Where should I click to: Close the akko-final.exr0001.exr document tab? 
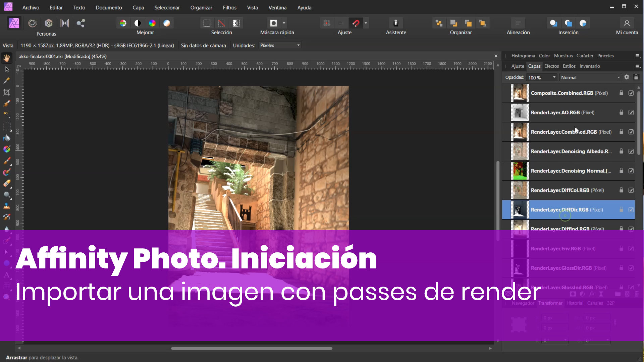click(x=496, y=56)
